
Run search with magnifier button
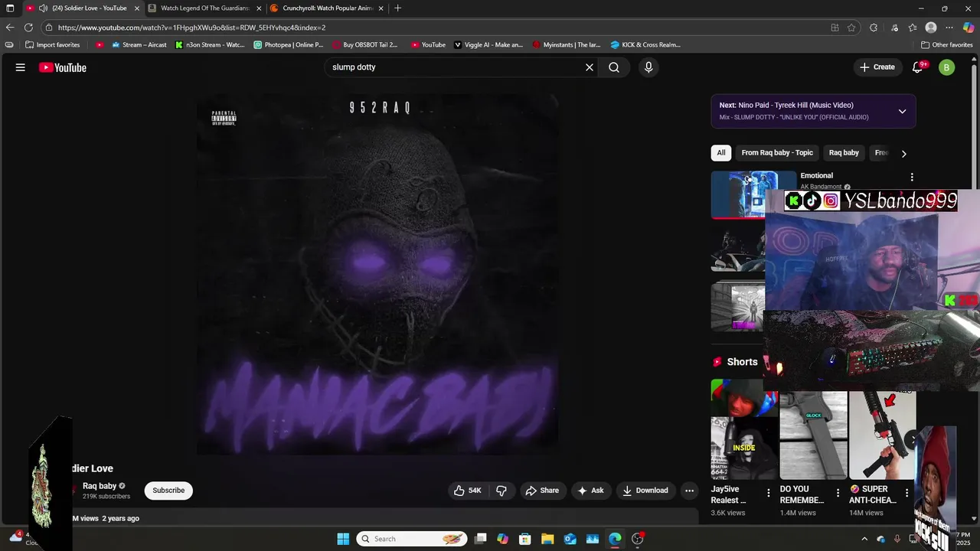614,67
